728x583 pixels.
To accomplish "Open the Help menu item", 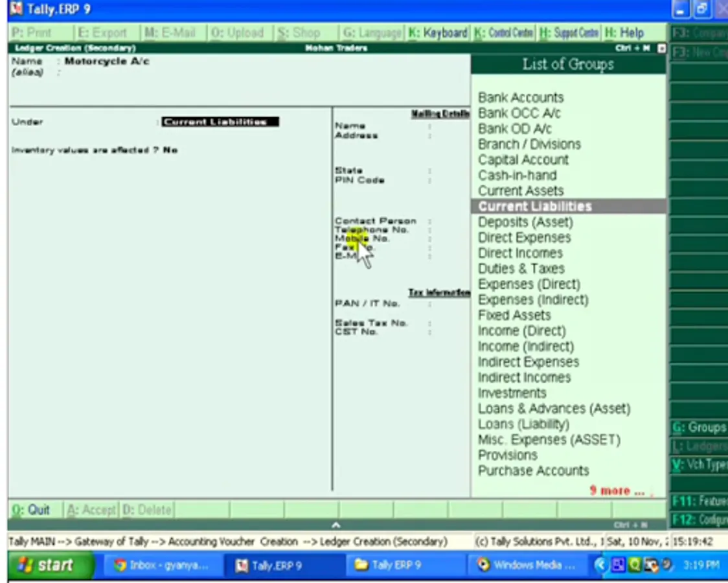I will click(624, 32).
